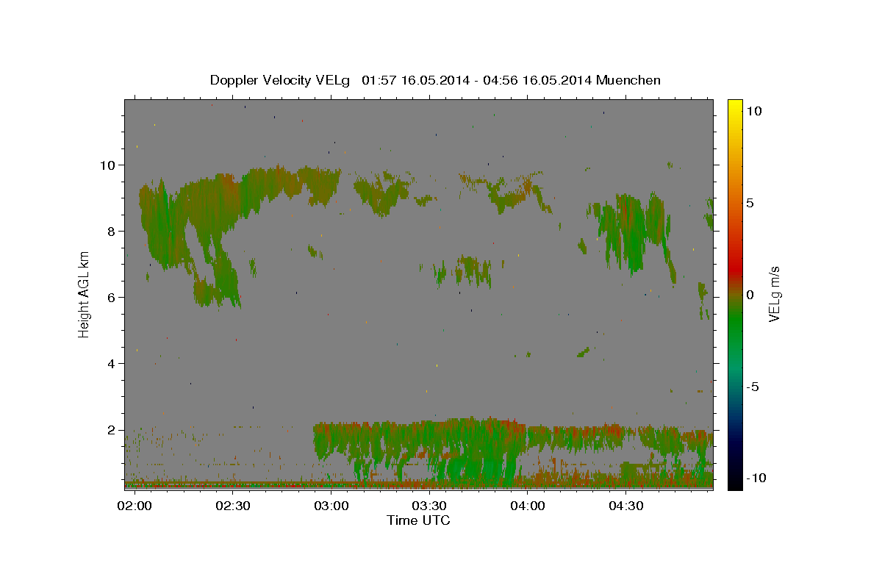882x588 pixels.
Task: Click the 'VELg m/s' colorbar label
Action: (774, 294)
